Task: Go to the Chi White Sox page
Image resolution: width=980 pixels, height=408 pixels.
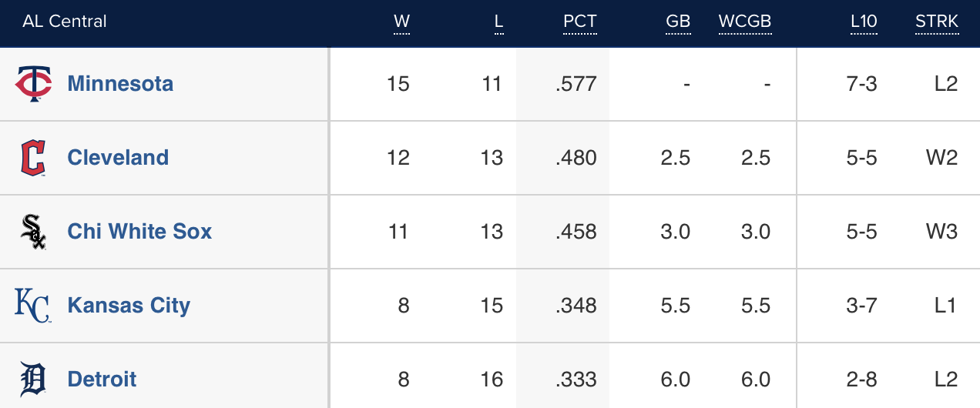Action: coord(139,232)
